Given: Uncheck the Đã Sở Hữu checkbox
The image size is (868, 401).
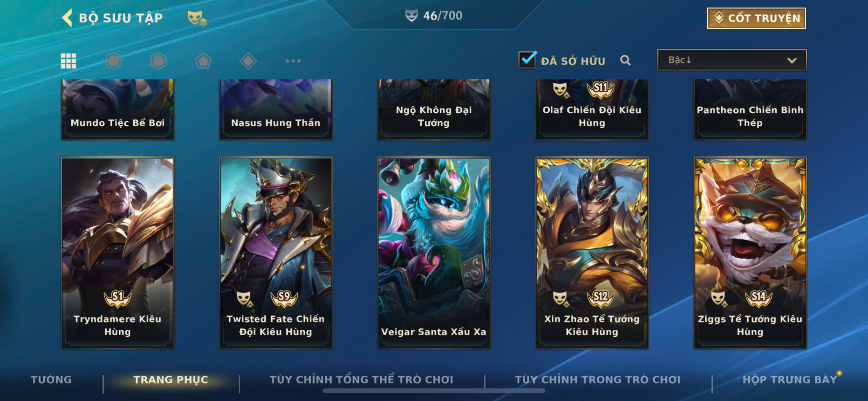Looking at the screenshot, I should tap(527, 60).
